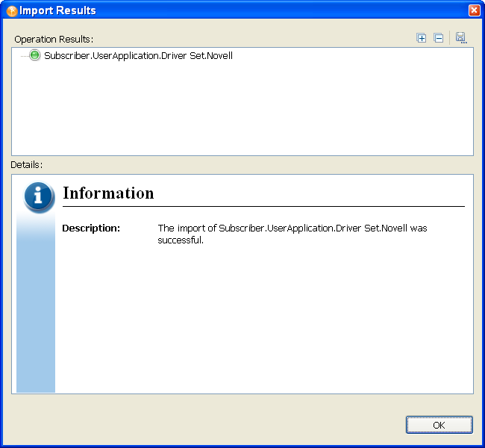Screen dimensions: 485x448
Task: Click the green success status icon
Action: (x=34, y=55)
